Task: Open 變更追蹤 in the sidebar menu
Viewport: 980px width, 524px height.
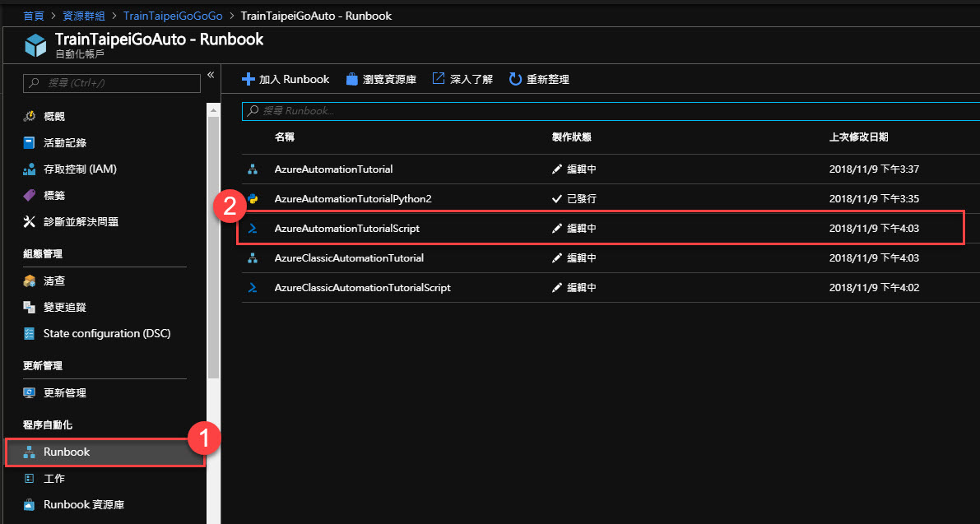Action: pyautogui.click(x=65, y=308)
